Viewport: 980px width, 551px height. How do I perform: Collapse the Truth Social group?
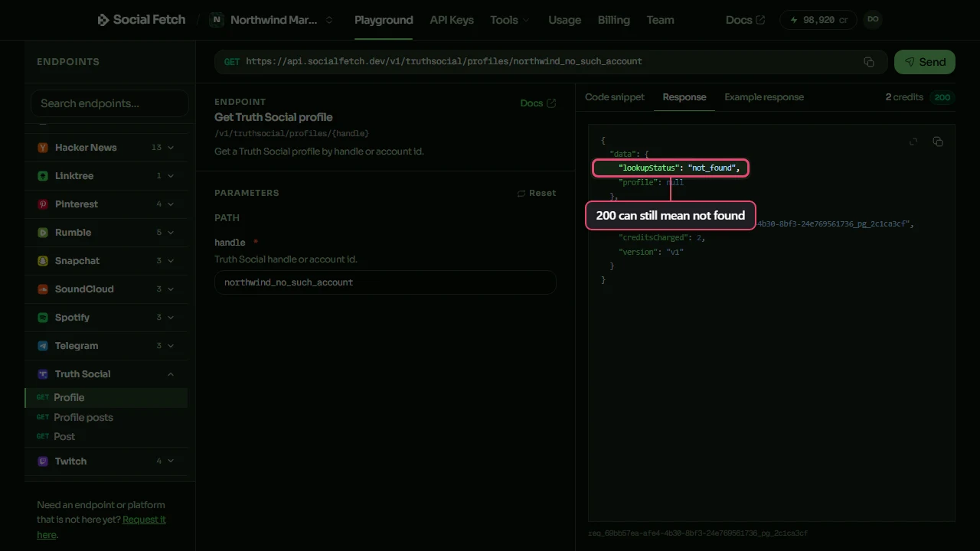click(106, 373)
